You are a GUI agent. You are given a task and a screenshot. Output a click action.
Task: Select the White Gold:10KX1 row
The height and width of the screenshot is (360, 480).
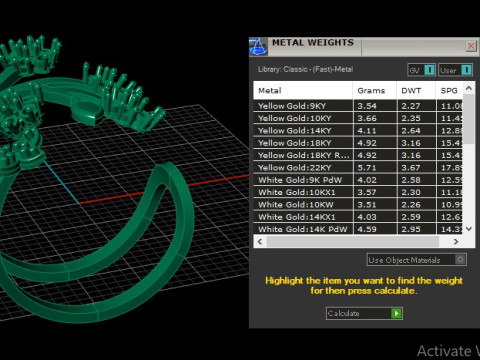(358, 192)
